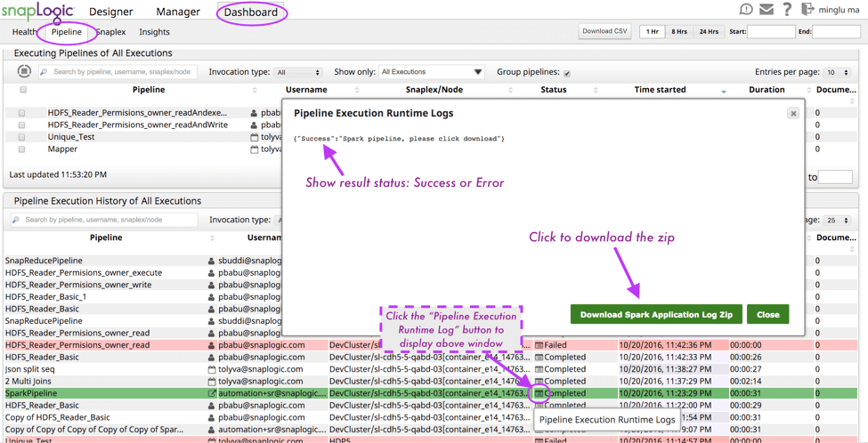Focus the End date field
The width and height of the screenshot is (868, 443).
click(837, 31)
